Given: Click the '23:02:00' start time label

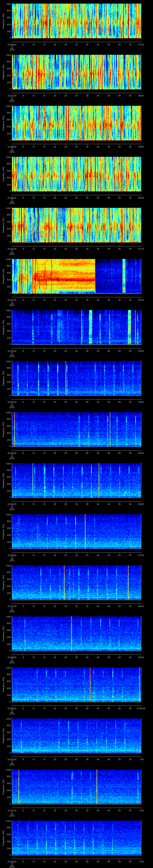Looking at the screenshot, I should pos(12,861).
